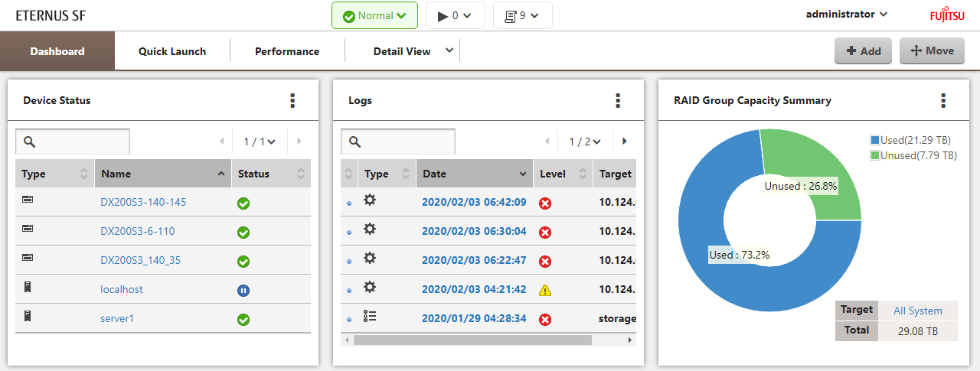Open the Logs page selector 1 / 2
980x371 pixels.
click(x=585, y=142)
